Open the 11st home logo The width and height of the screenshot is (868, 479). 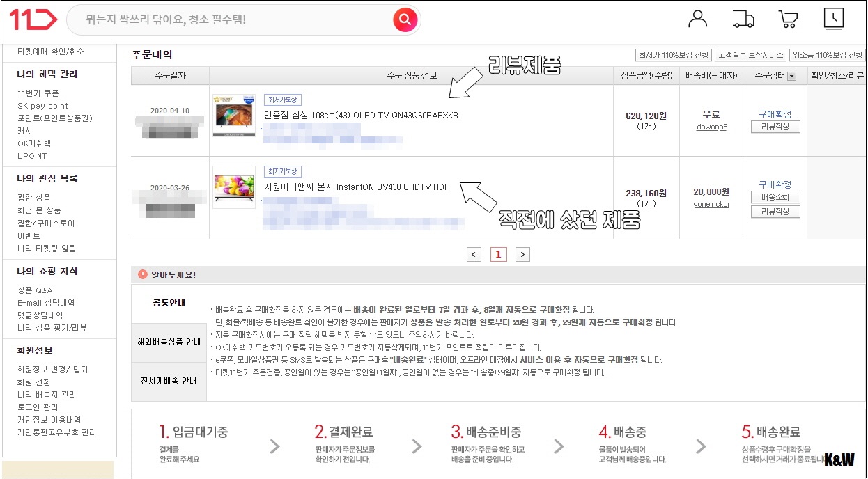(32, 19)
